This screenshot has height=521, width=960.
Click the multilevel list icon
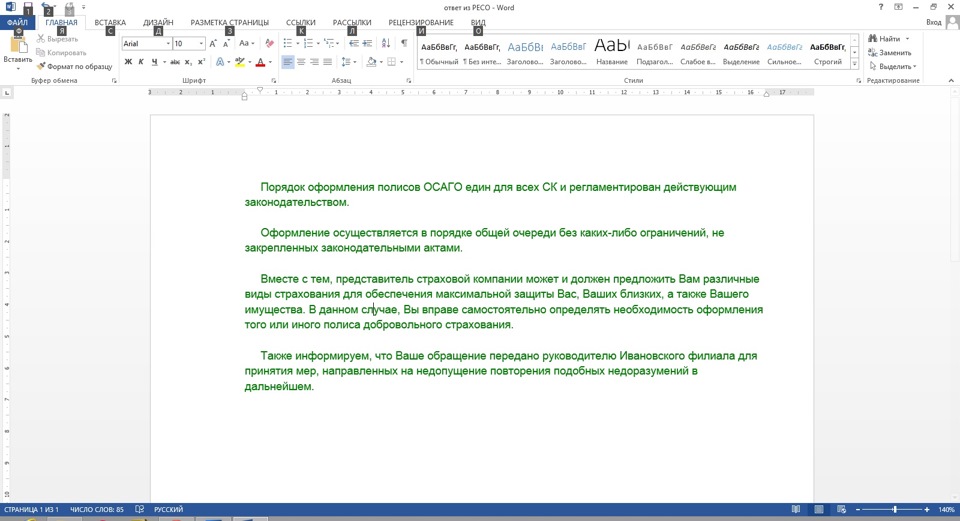(x=329, y=43)
